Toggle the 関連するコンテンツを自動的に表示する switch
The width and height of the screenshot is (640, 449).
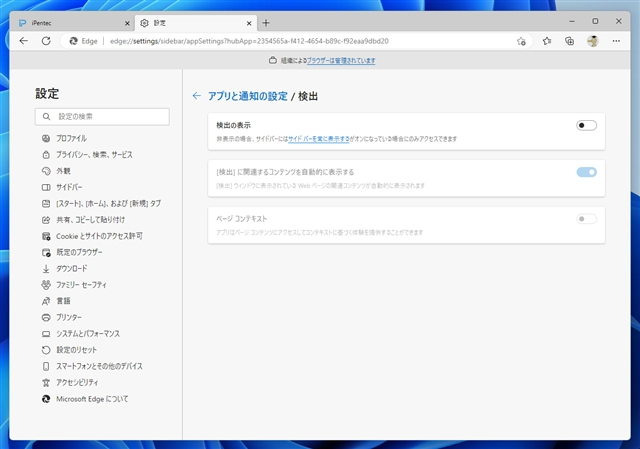pyautogui.click(x=587, y=172)
